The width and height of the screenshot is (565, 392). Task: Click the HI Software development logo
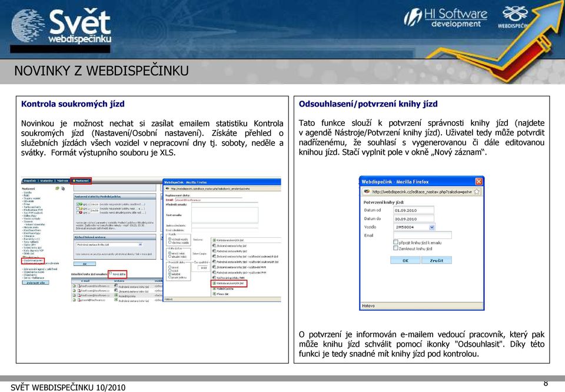pos(446,18)
